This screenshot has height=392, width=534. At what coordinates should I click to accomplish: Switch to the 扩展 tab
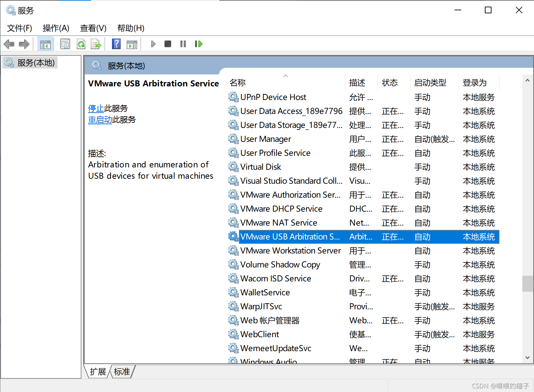[x=98, y=372]
